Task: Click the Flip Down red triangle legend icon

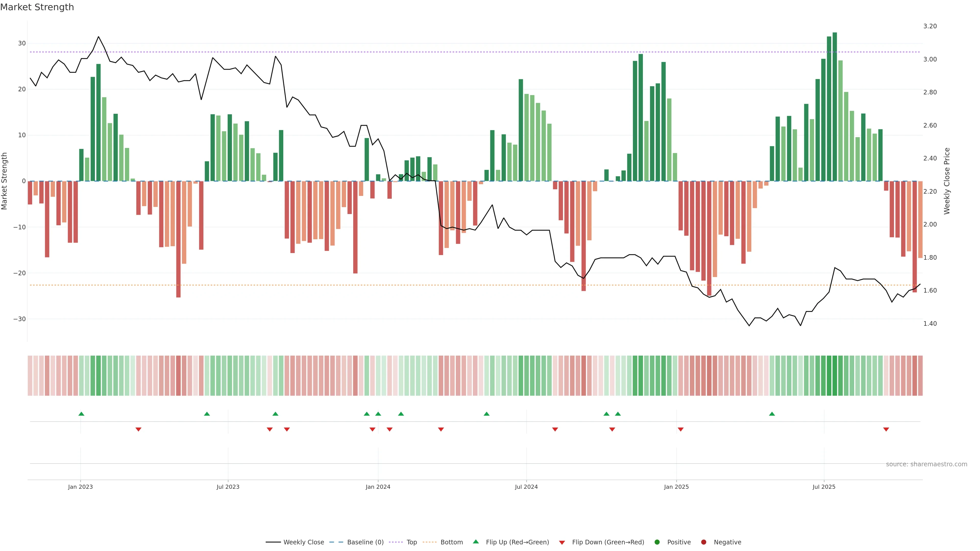Action: pyautogui.click(x=562, y=543)
